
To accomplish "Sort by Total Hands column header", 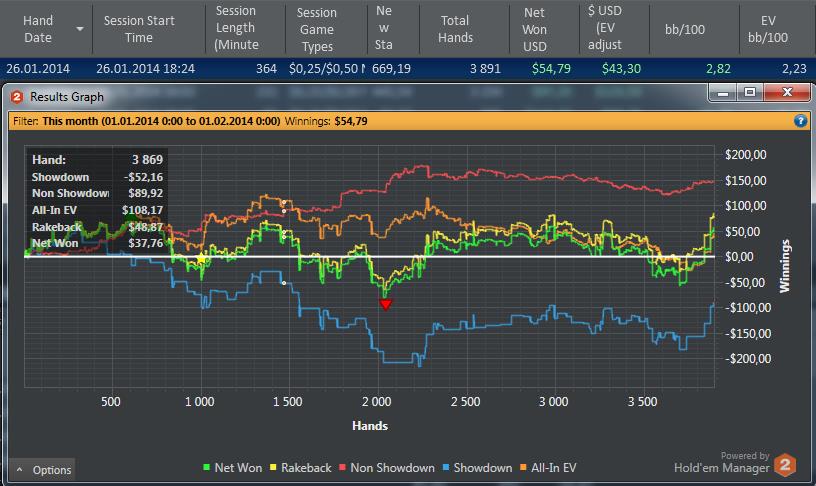I will [455, 29].
